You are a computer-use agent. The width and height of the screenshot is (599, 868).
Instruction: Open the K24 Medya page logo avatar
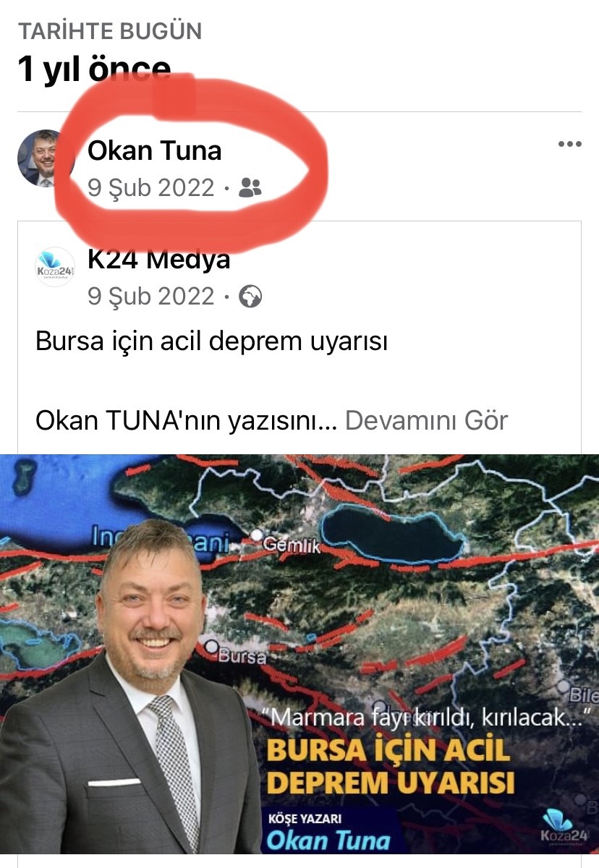click(55, 267)
